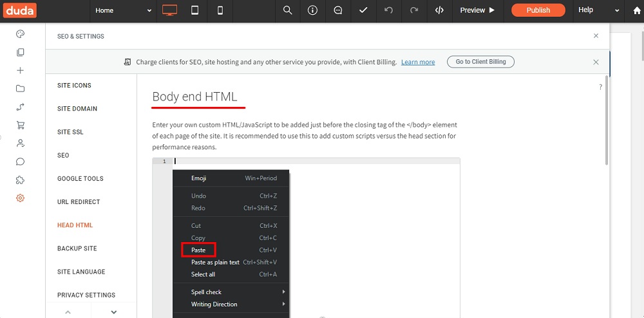Select Site Language in settings menu
This screenshot has height=318, width=644.
tap(81, 272)
